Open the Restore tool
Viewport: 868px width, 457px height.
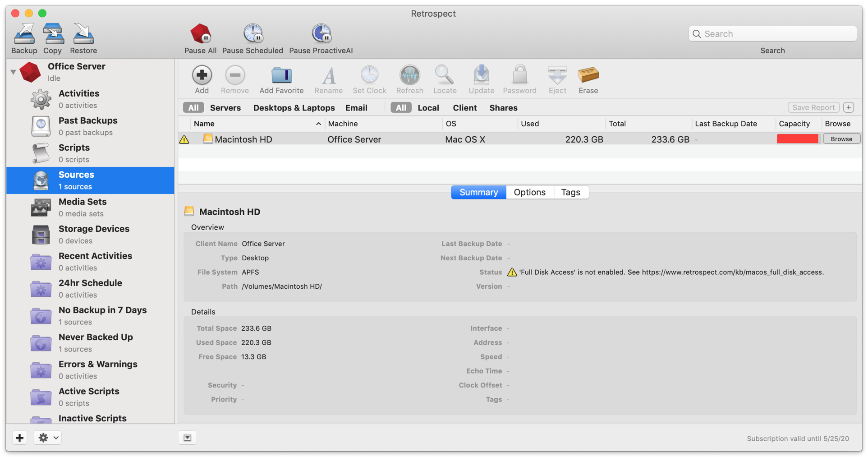pyautogui.click(x=83, y=38)
